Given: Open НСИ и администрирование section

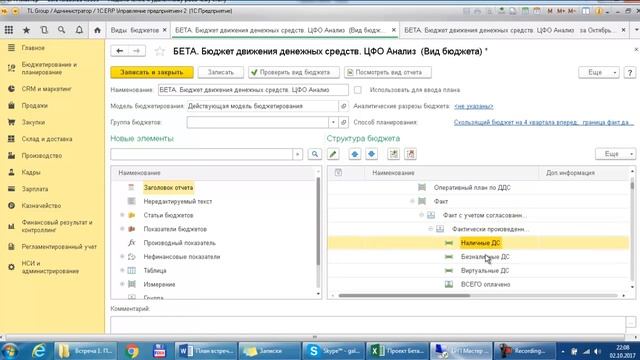Looking at the screenshot, I should click(x=50, y=267).
